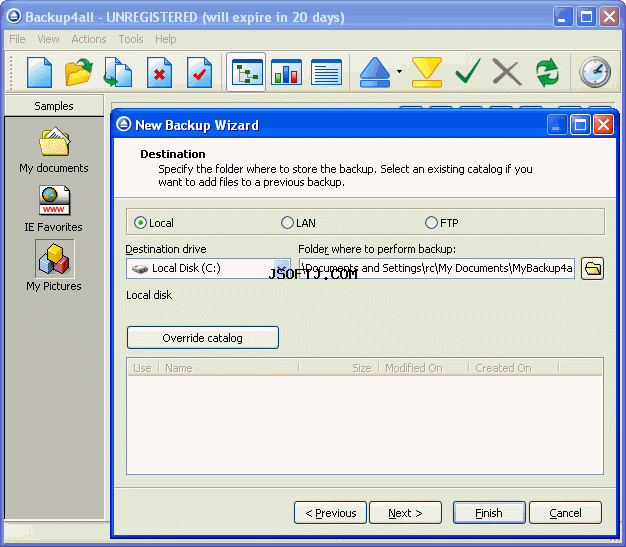Sort catalog list by Modified On column
This screenshot has width=626, height=547.
pos(424,368)
